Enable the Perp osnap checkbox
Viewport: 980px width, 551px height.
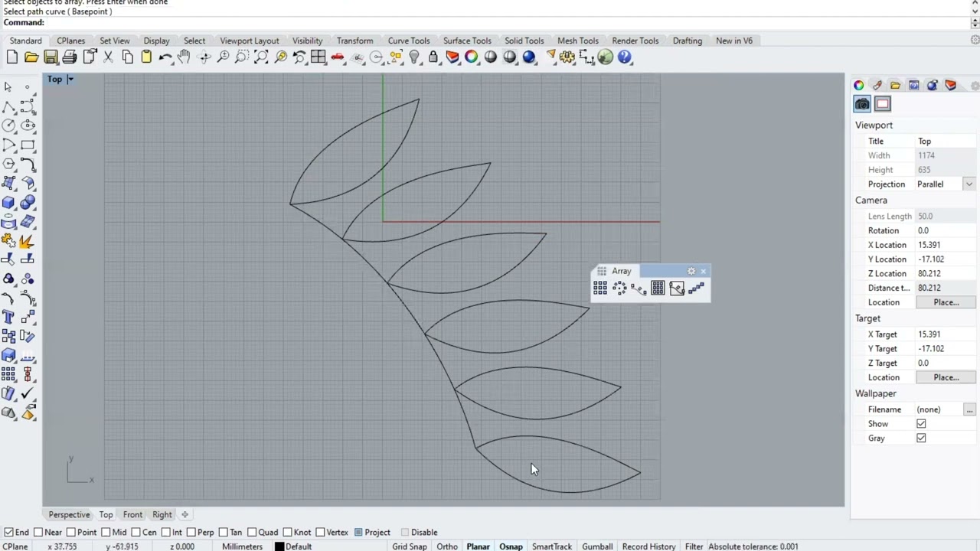[191, 533]
